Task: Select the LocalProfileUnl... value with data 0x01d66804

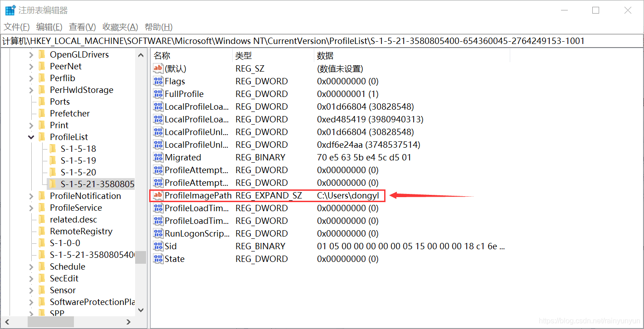Action: click(x=197, y=132)
